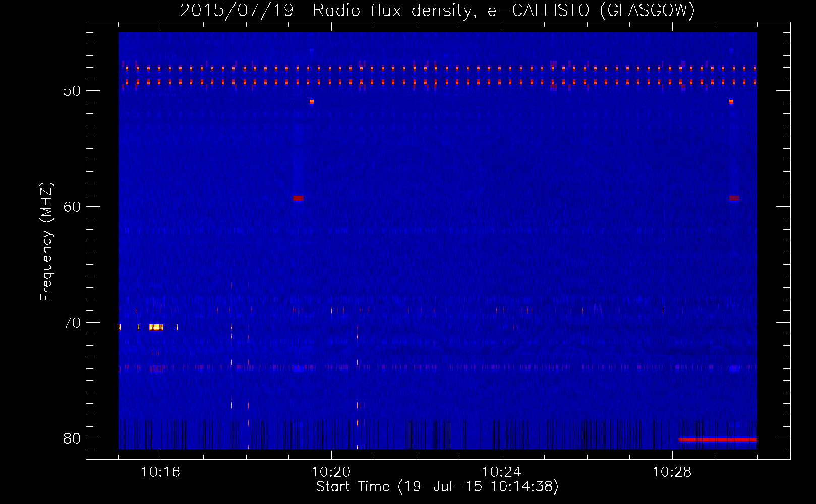Viewport: 816px width, 504px height.
Task: Click the dark red blob near 10:29 at 59 MHz
Action: click(x=734, y=198)
